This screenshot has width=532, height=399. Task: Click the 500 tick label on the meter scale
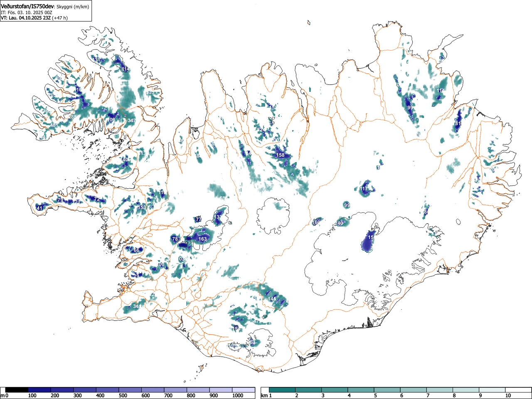[123, 396]
